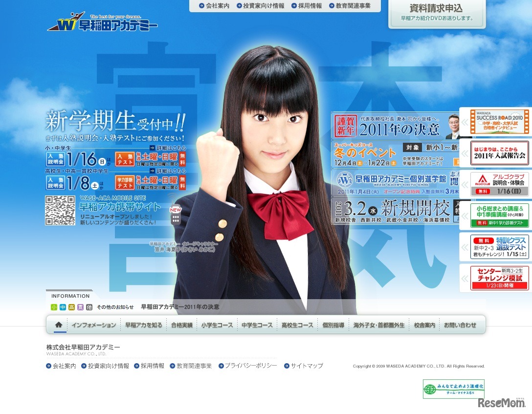
Task: Expand the 特訓クラス選抜テスト banner chevron
Action: click(x=465, y=247)
